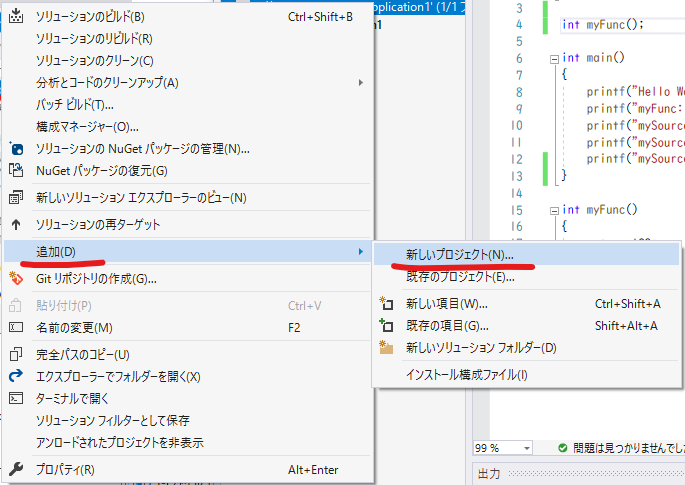The image size is (685, 485).
Task: Click 完全パスのコピー(U) menu entry
Action: pos(83,354)
